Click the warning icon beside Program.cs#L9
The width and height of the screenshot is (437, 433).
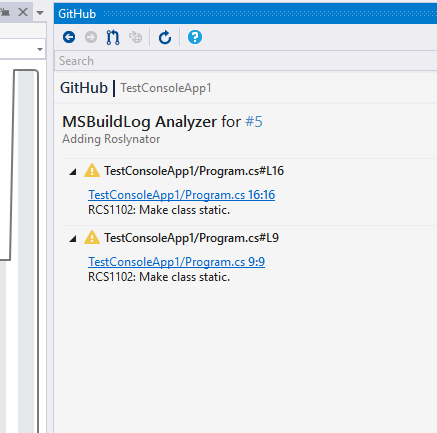[x=92, y=237]
